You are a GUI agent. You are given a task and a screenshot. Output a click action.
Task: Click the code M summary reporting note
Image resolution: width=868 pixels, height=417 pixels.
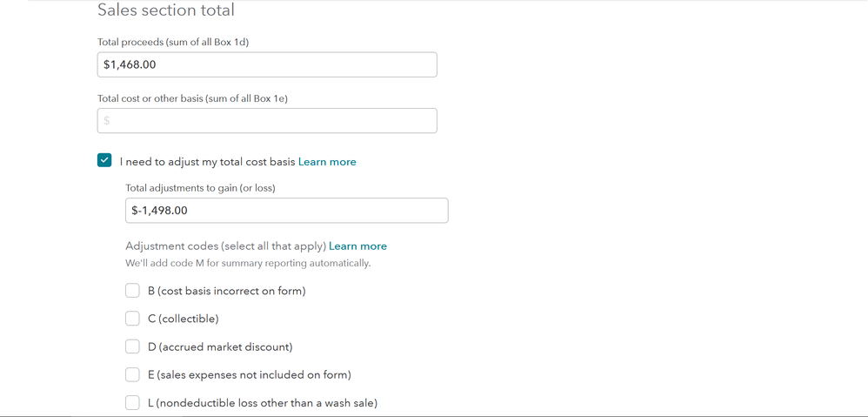[x=248, y=263]
